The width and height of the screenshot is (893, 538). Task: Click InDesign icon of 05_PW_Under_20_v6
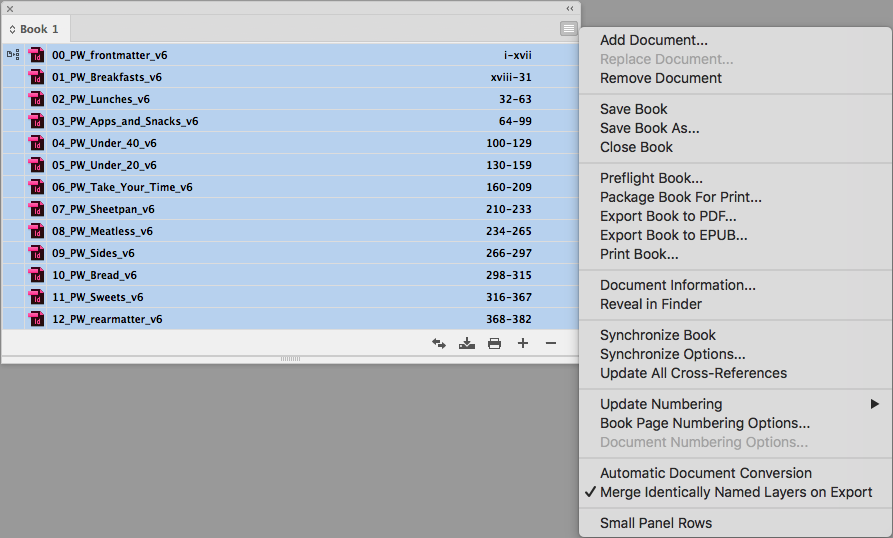pos(36,165)
